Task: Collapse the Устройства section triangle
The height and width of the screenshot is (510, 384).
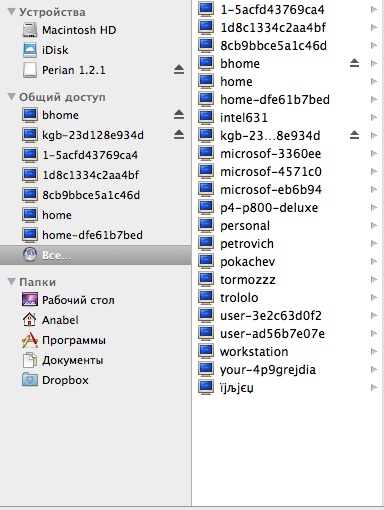Action: pyautogui.click(x=11, y=12)
